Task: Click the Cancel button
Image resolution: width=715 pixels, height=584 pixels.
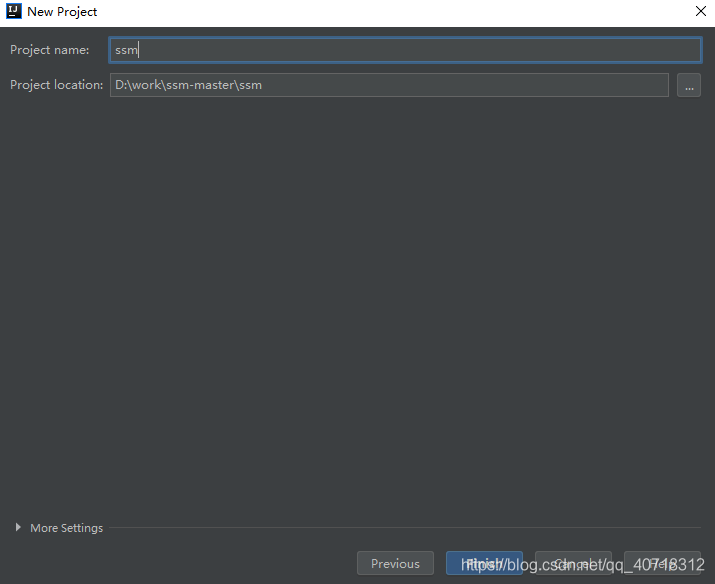Action: point(573,563)
